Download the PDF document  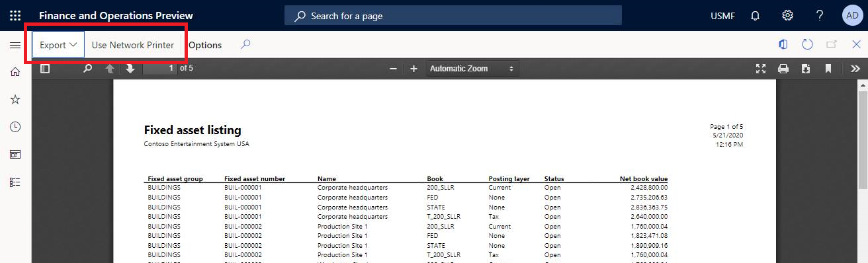click(x=806, y=68)
